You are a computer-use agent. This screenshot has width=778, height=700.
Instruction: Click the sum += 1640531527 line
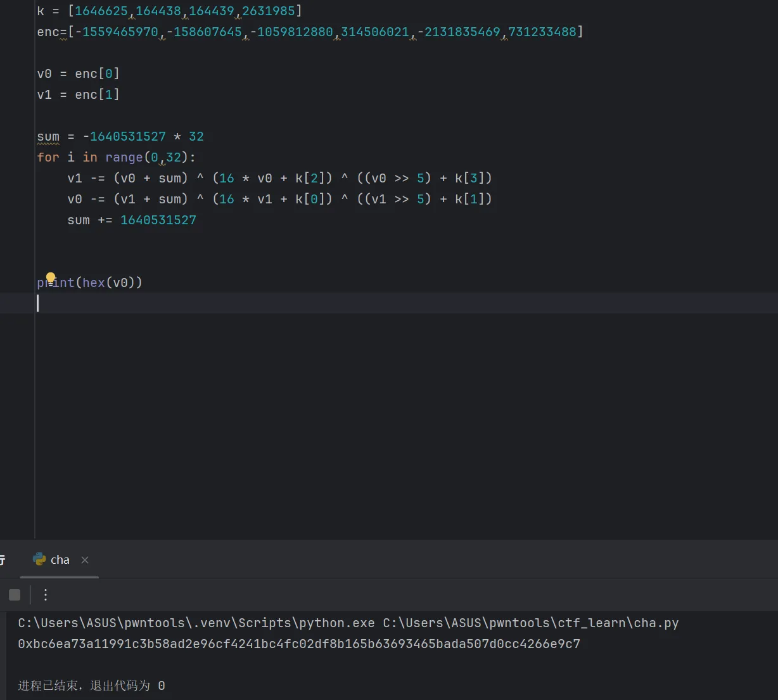[x=132, y=220]
